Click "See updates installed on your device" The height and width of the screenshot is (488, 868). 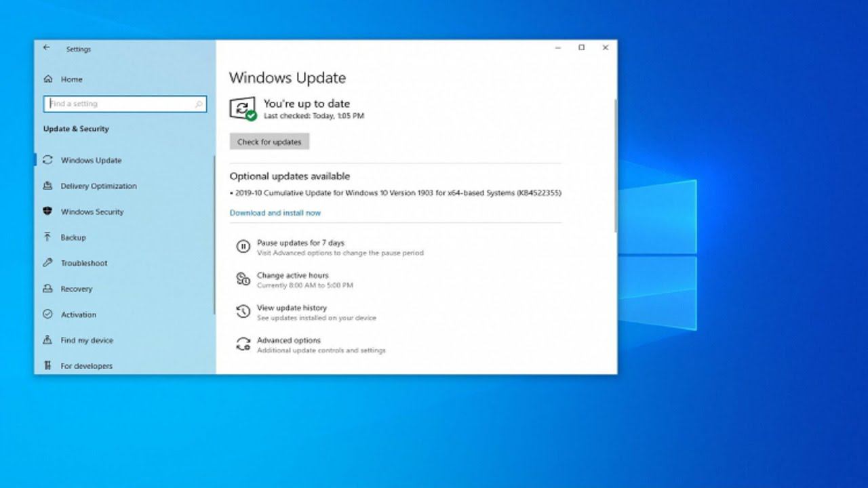click(316, 318)
